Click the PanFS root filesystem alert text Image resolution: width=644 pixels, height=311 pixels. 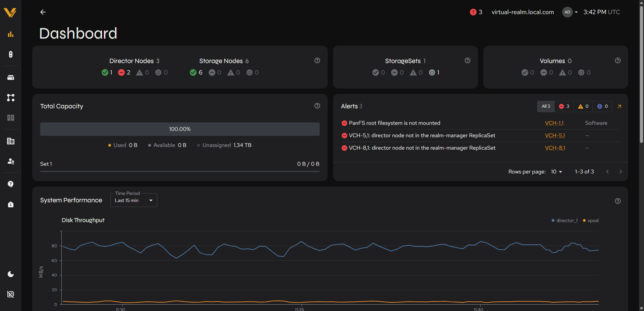(394, 123)
